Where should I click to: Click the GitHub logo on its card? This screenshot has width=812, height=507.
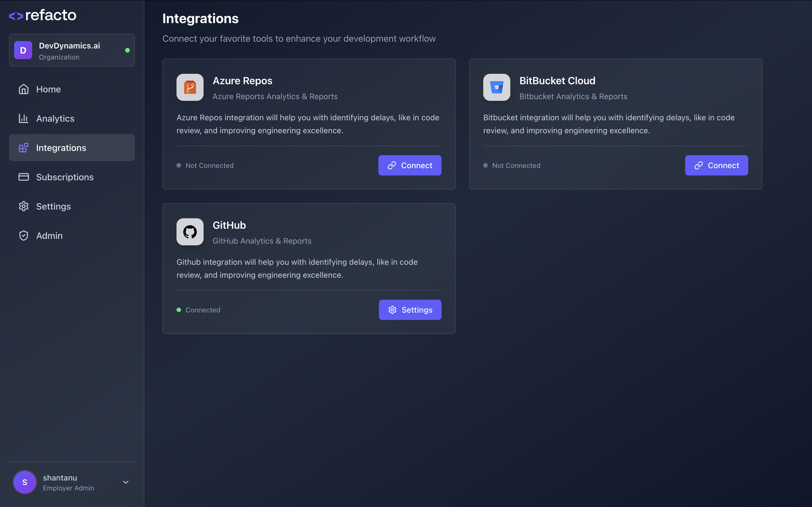(190, 232)
